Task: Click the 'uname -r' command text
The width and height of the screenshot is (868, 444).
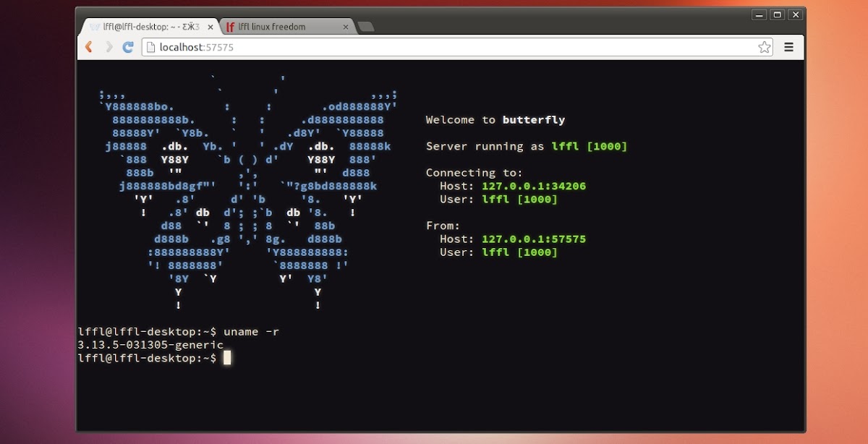Action: point(252,332)
